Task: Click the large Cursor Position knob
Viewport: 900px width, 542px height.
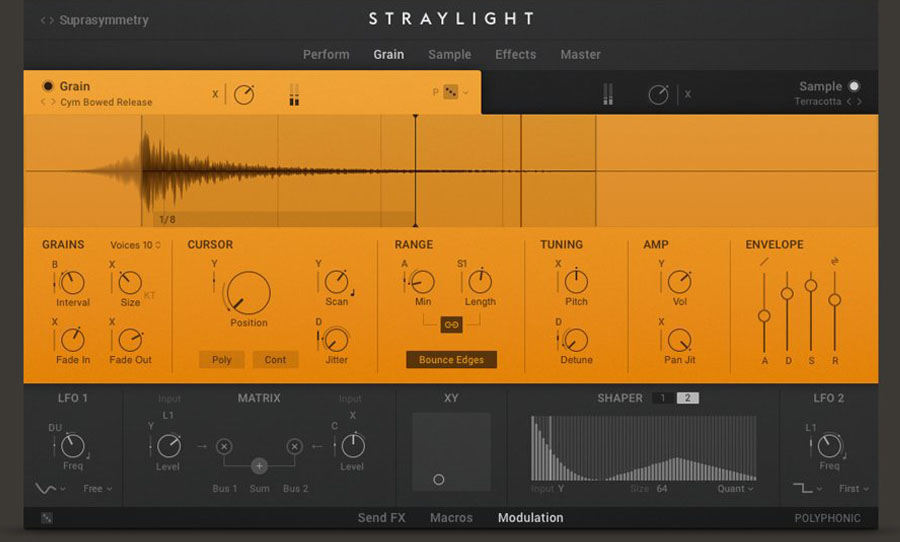Action: pos(249,293)
